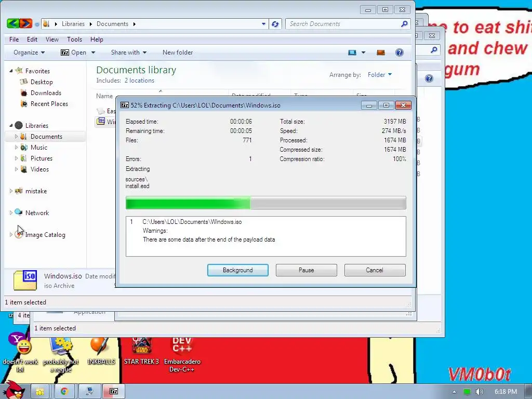This screenshot has width=532, height=399.
Task: Select Downloads in Favorites
Action: coord(46,92)
